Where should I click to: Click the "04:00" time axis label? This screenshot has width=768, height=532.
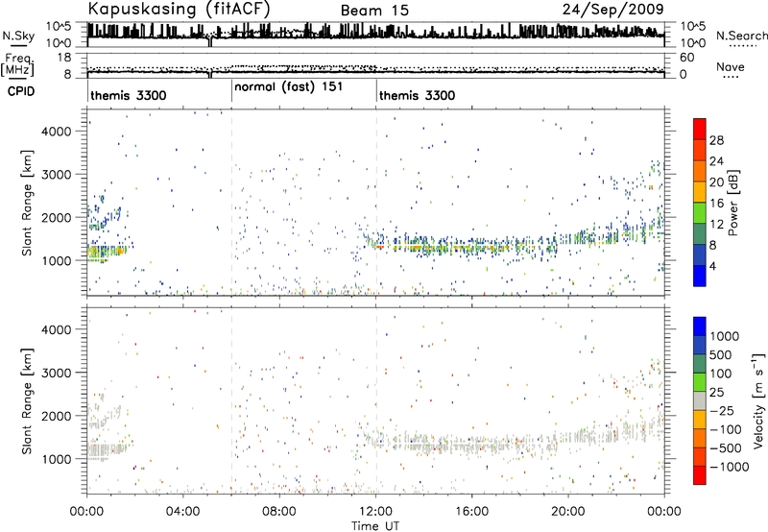[x=182, y=512]
